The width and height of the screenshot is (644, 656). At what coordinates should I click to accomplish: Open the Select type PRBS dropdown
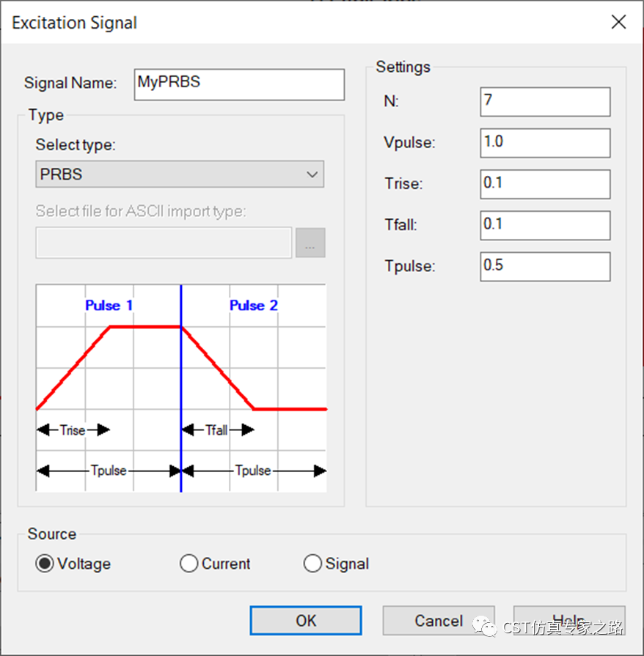pyautogui.click(x=180, y=174)
